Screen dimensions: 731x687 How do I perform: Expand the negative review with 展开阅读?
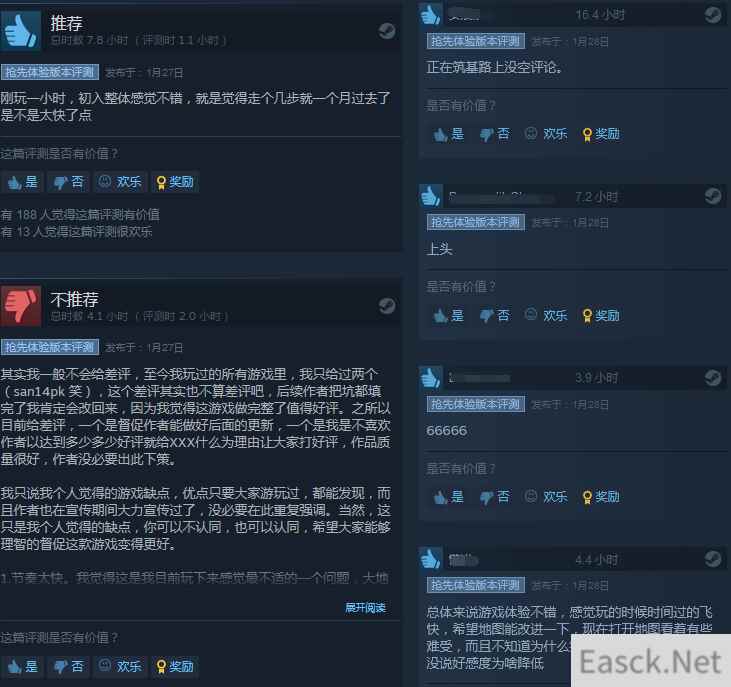pyautogui.click(x=365, y=608)
